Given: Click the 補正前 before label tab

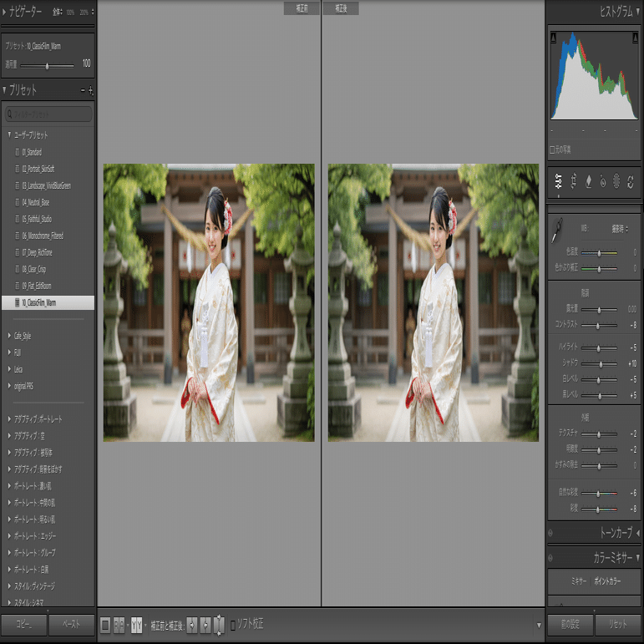Looking at the screenshot, I should pyautogui.click(x=302, y=8).
